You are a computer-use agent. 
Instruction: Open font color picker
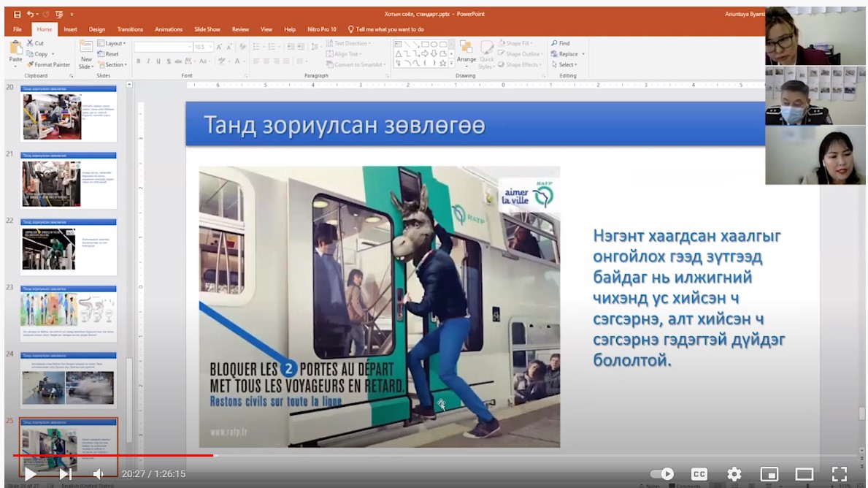(239, 61)
